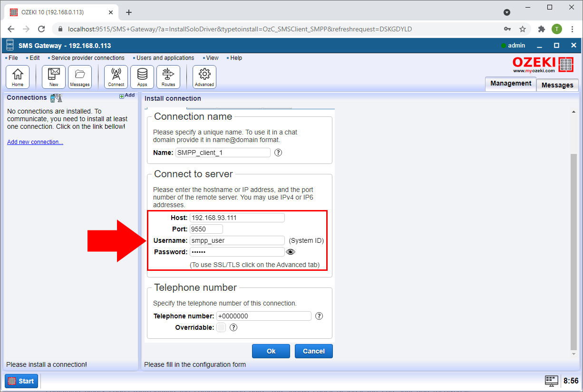Open the Messages folder toolbar icon

tap(80, 77)
